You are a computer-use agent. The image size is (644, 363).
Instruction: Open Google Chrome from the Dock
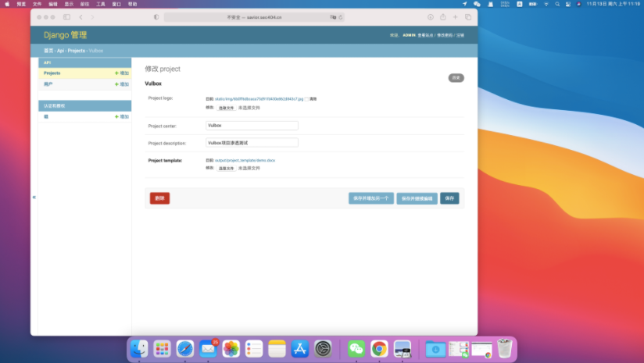(379, 349)
